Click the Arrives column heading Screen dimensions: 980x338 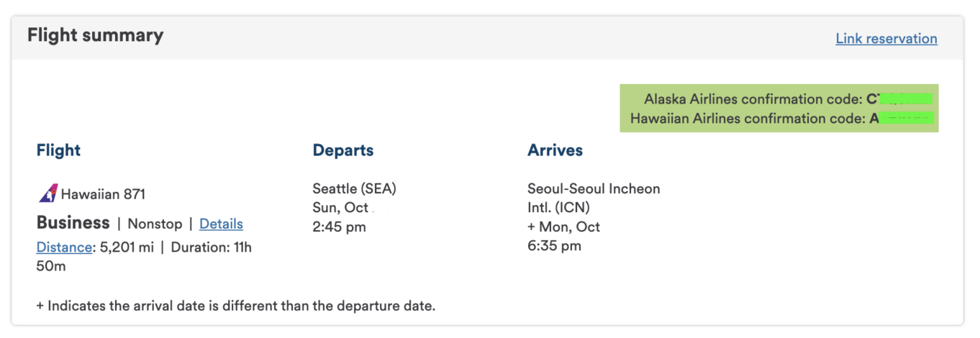pyautogui.click(x=555, y=150)
